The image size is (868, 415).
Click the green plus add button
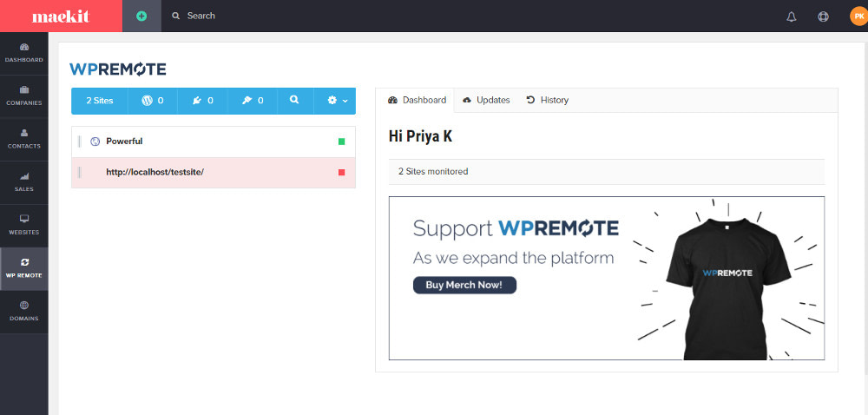point(141,16)
